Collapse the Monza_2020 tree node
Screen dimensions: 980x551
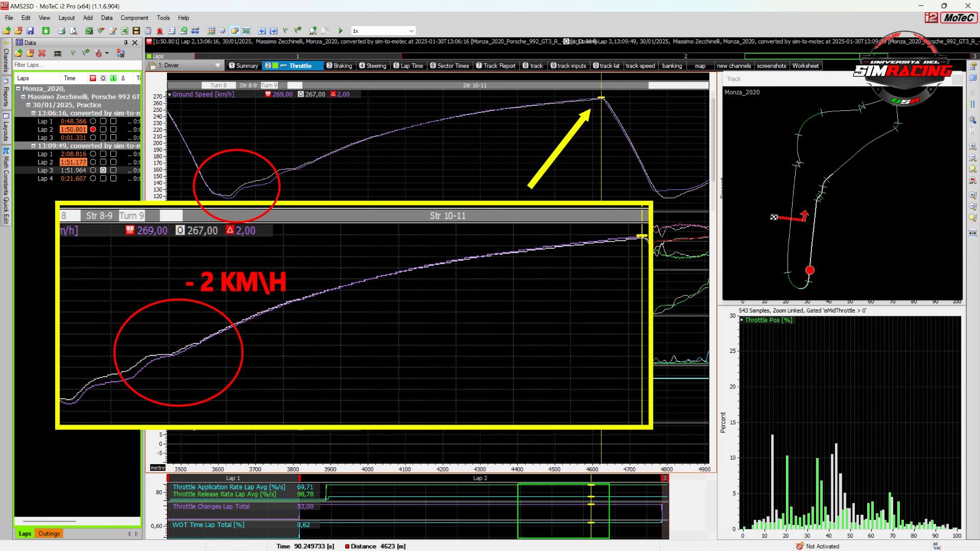tap(18, 89)
